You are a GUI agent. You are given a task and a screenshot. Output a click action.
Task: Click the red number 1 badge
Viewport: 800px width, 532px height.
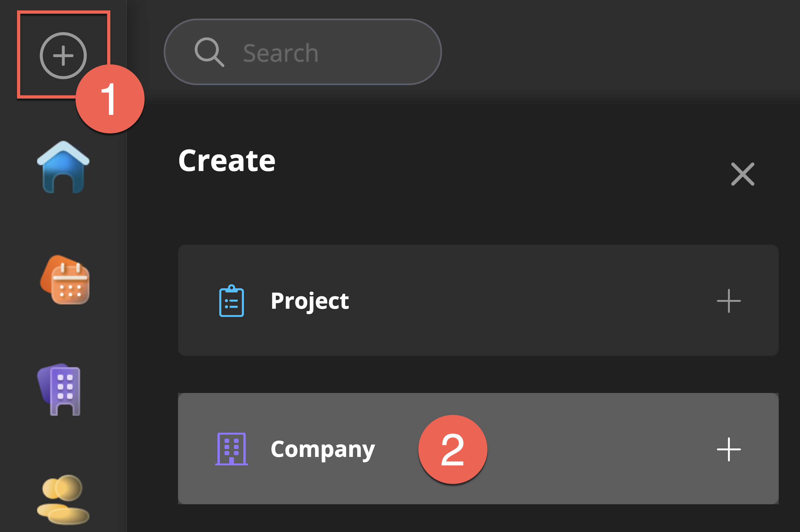tap(110, 99)
